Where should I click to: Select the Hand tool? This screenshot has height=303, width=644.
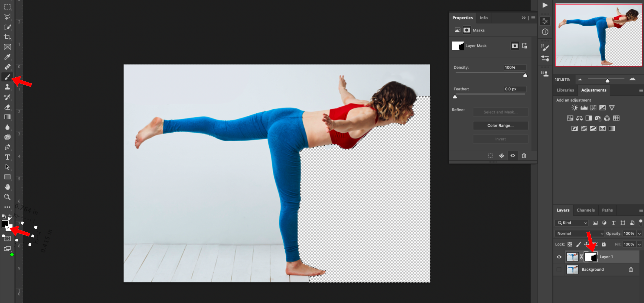(x=7, y=187)
